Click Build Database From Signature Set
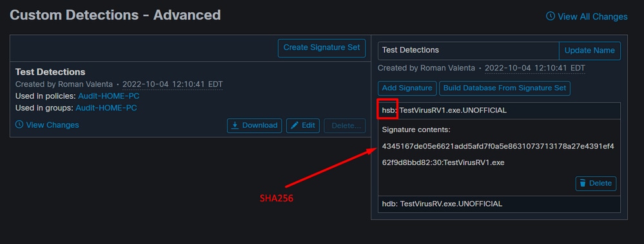 (x=505, y=88)
